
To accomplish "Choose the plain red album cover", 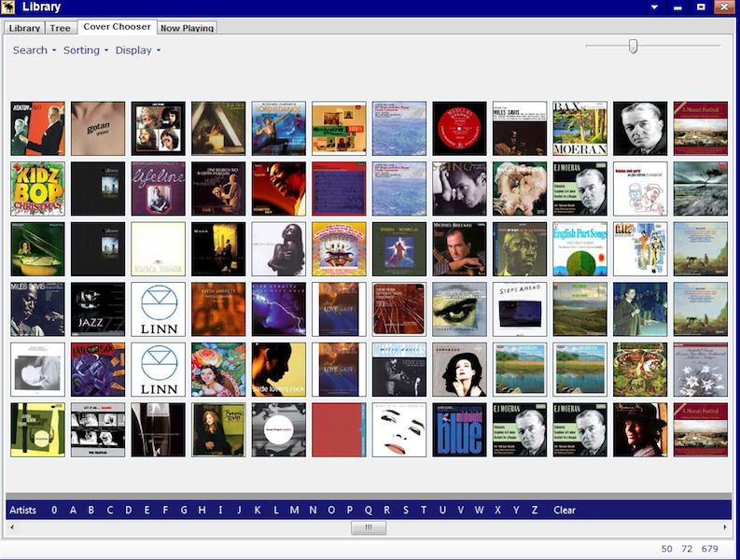I will click(339, 429).
